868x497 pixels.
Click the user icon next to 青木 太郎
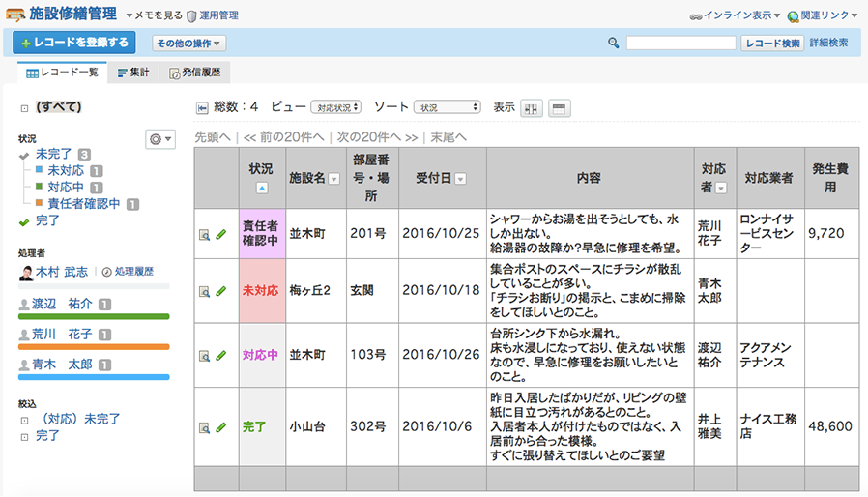tap(24, 365)
